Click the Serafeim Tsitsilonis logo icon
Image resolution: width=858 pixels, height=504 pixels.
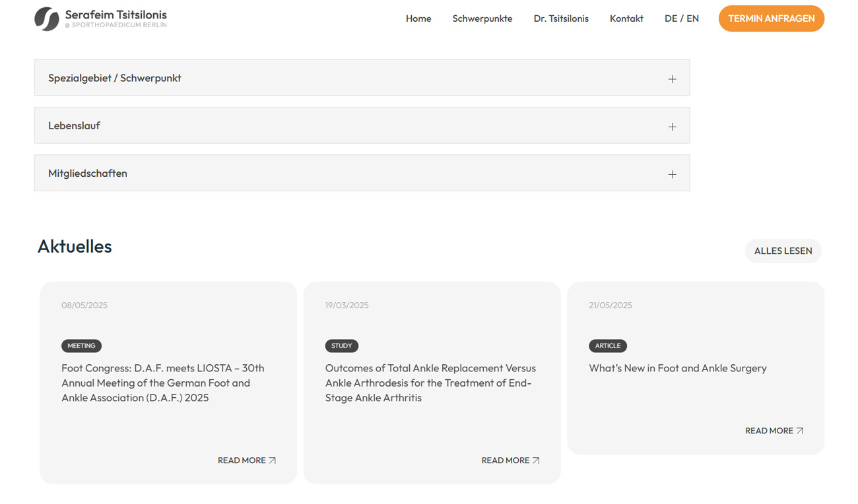pos(47,19)
